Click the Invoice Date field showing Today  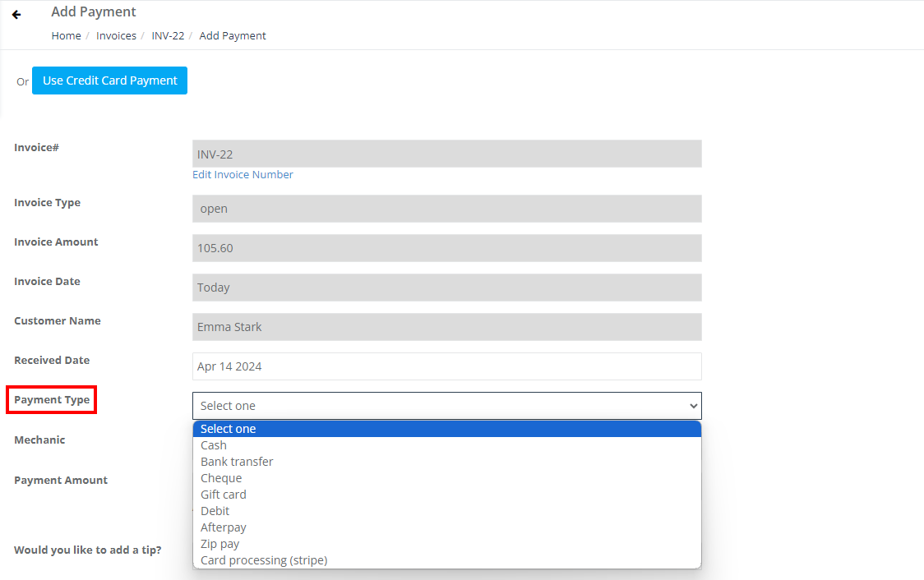coord(446,288)
